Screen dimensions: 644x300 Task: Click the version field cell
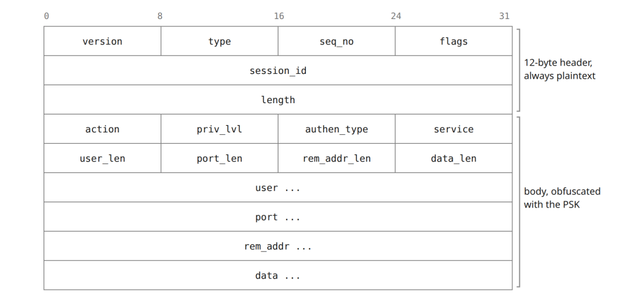click(x=103, y=41)
